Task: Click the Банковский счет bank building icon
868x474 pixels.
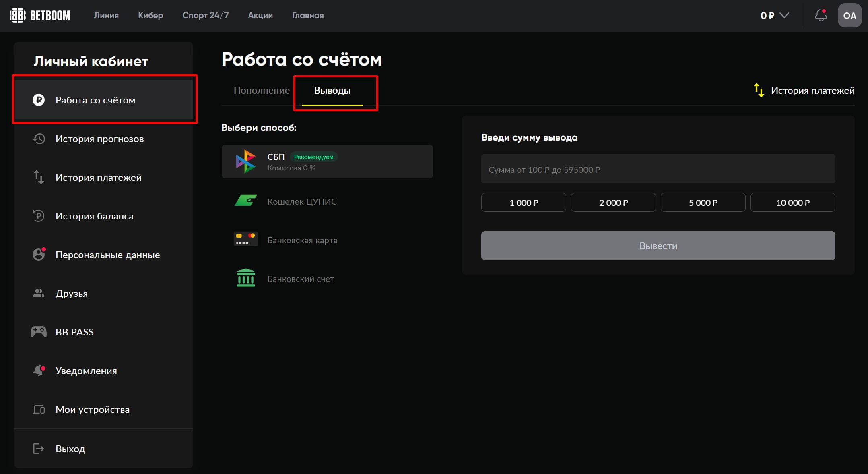Action: tap(246, 278)
